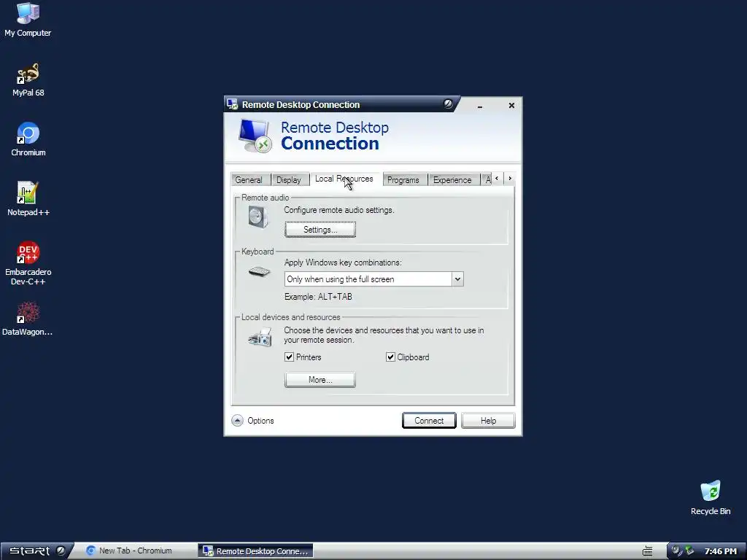
Task: Toggle the Printers checkbox
Action: 289,357
